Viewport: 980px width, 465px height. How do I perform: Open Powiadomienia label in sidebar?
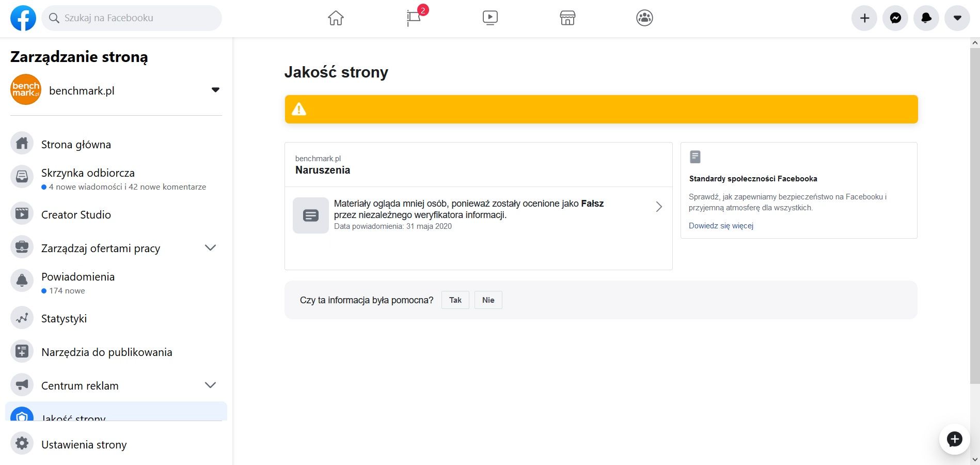pos(78,276)
